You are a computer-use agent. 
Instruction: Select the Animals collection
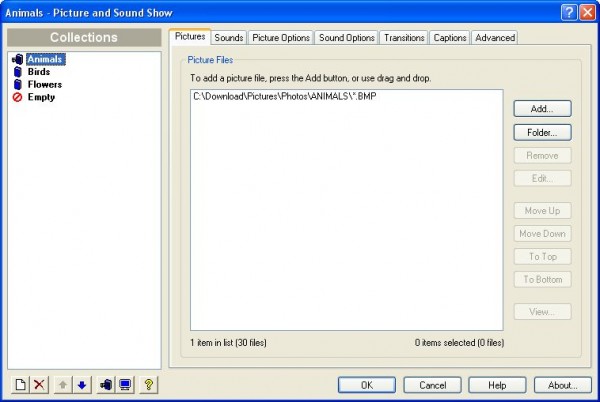[x=45, y=59]
